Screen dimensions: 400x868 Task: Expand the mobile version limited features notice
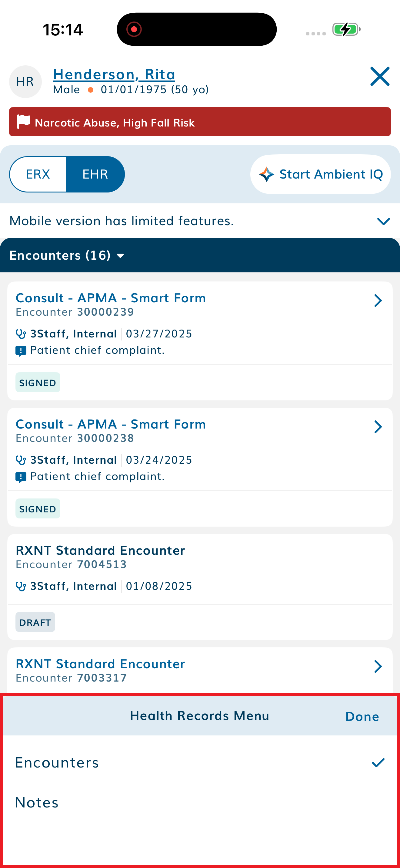pyautogui.click(x=383, y=221)
